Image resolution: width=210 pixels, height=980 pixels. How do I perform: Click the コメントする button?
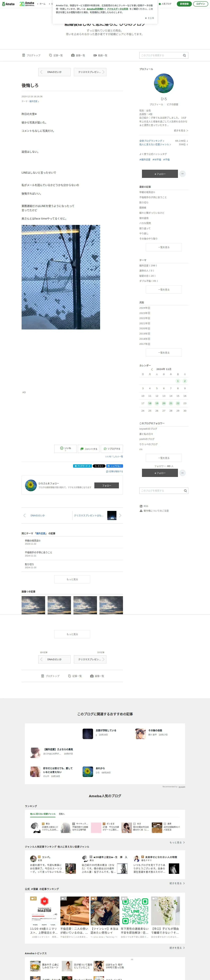(x=88, y=449)
